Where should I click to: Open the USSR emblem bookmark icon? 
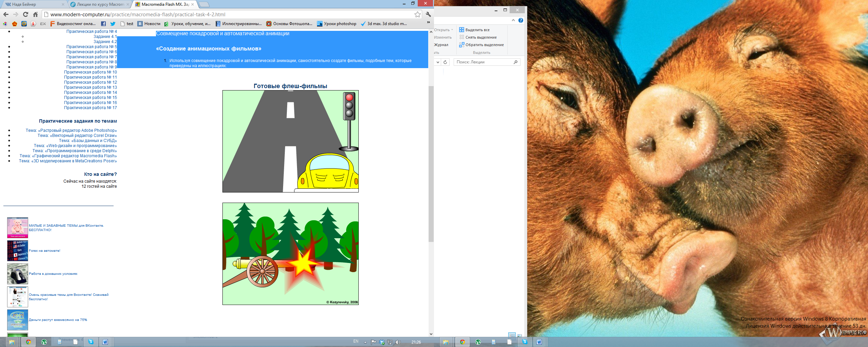tap(15, 24)
